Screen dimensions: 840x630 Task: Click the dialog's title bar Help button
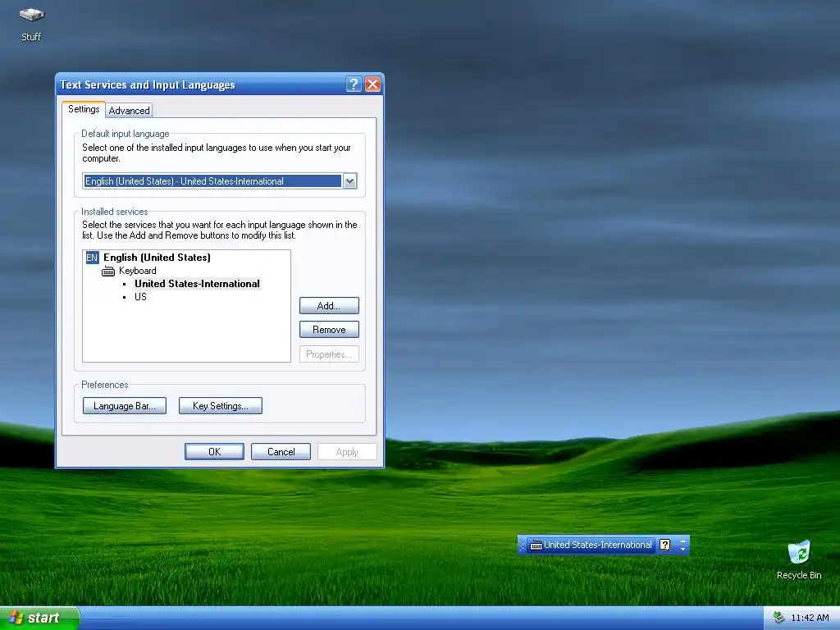tap(354, 84)
